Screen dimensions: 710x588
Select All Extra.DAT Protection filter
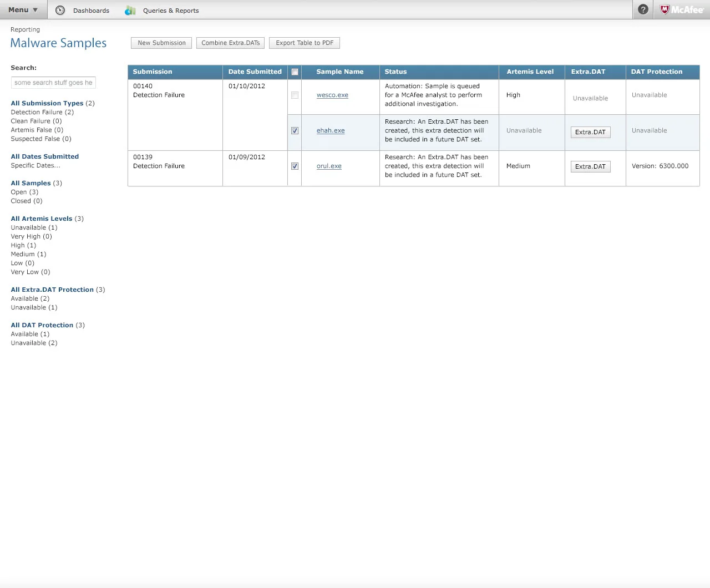click(x=52, y=290)
